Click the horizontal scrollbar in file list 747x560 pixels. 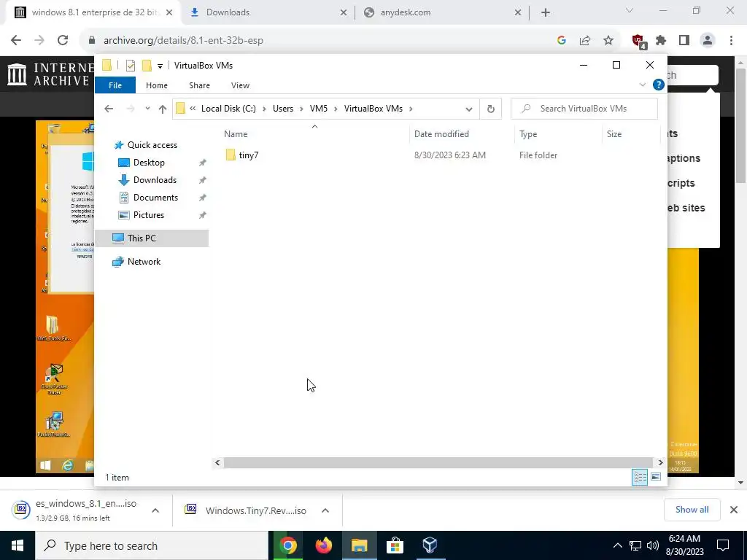438,462
